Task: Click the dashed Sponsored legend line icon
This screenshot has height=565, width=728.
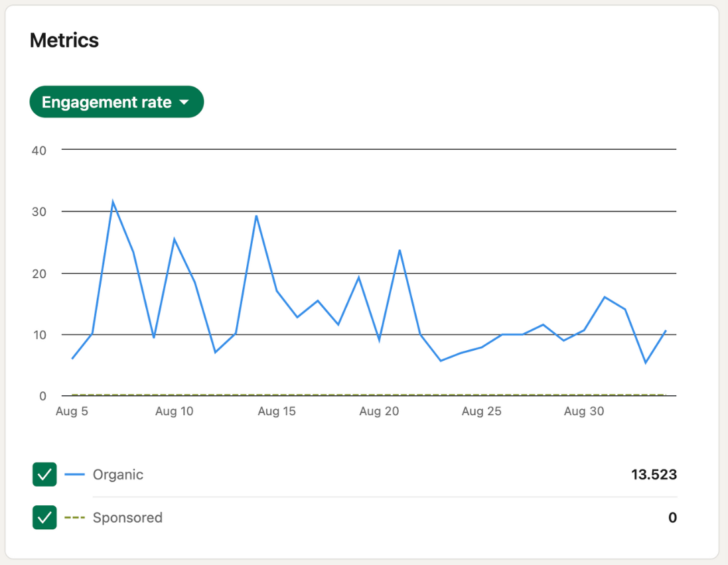Action: click(x=76, y=517)
